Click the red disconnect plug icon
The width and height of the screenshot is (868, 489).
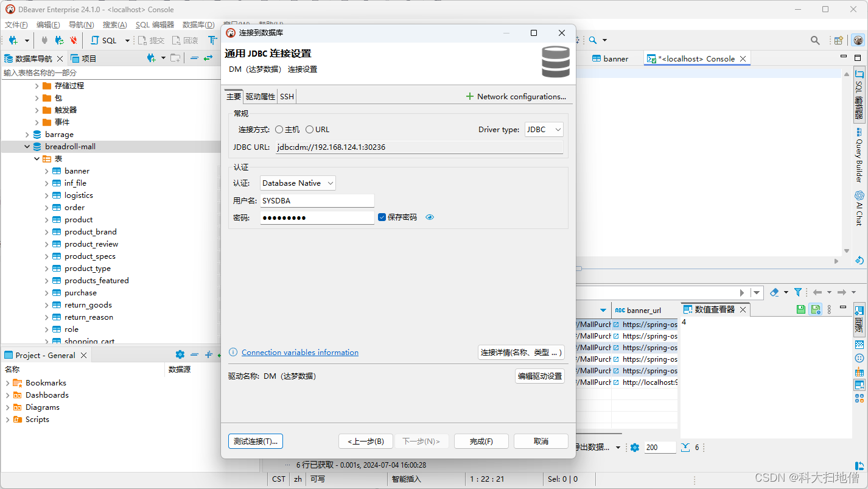pos(73,40)
